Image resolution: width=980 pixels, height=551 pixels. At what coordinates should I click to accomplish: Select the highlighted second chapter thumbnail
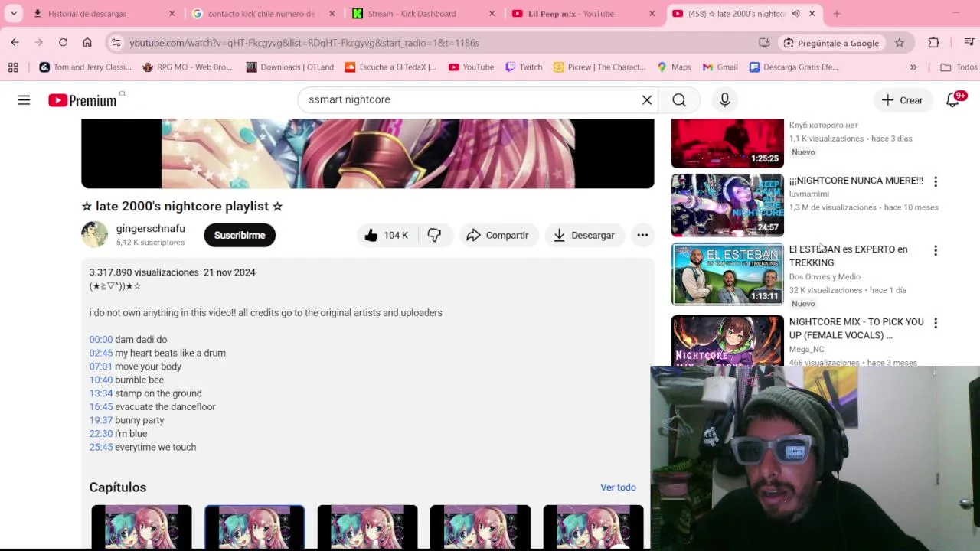click(x=254, y=527)
